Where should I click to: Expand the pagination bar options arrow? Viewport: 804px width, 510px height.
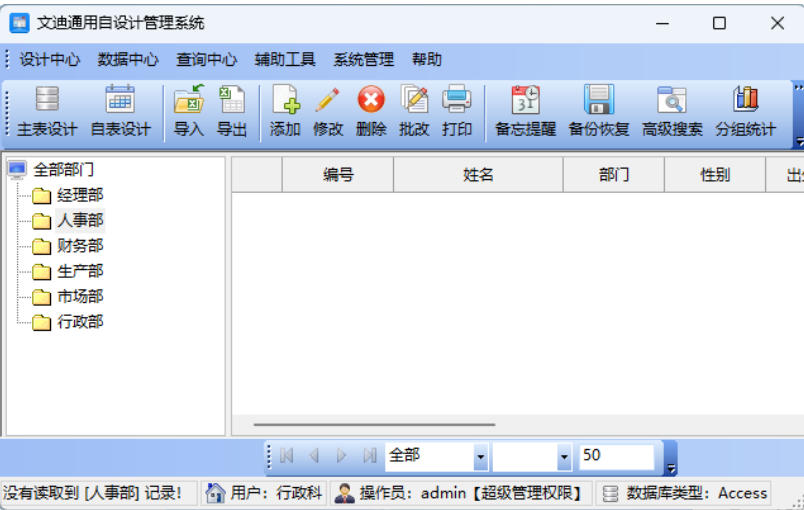pyautogui.click(x=671, y=468)
